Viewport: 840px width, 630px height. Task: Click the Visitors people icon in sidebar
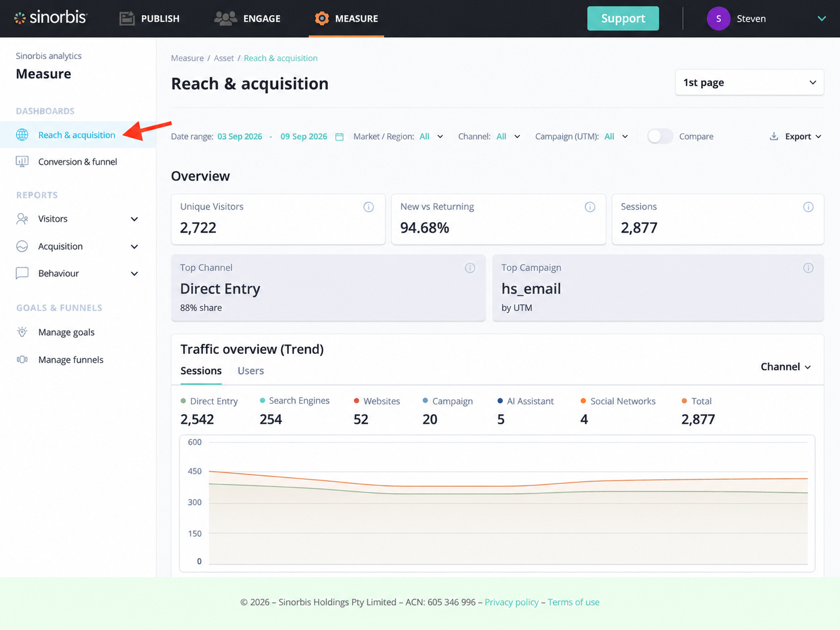[22, 219]
